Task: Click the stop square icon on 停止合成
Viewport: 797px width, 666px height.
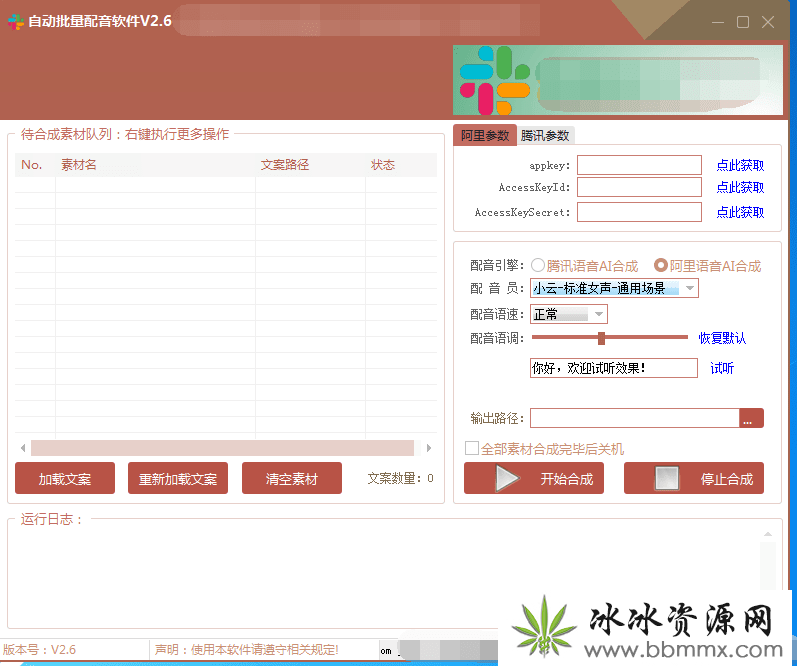Action: tap(667, 478)
